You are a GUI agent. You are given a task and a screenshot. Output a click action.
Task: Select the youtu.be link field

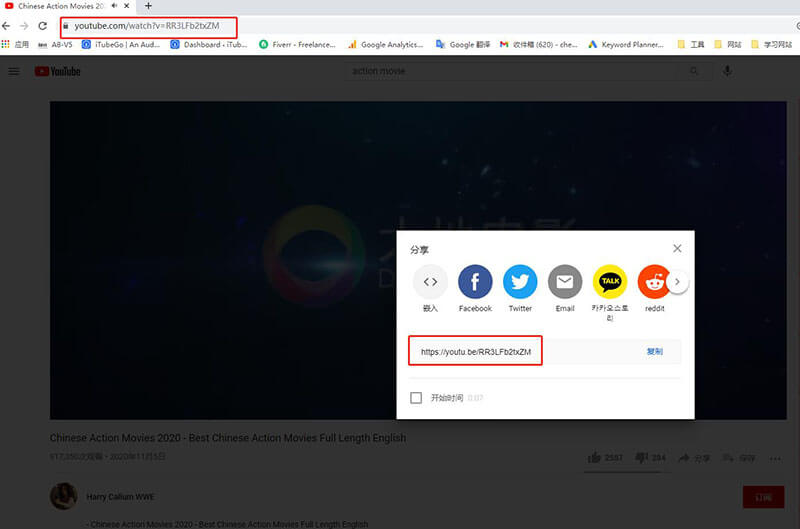[476, 351]
